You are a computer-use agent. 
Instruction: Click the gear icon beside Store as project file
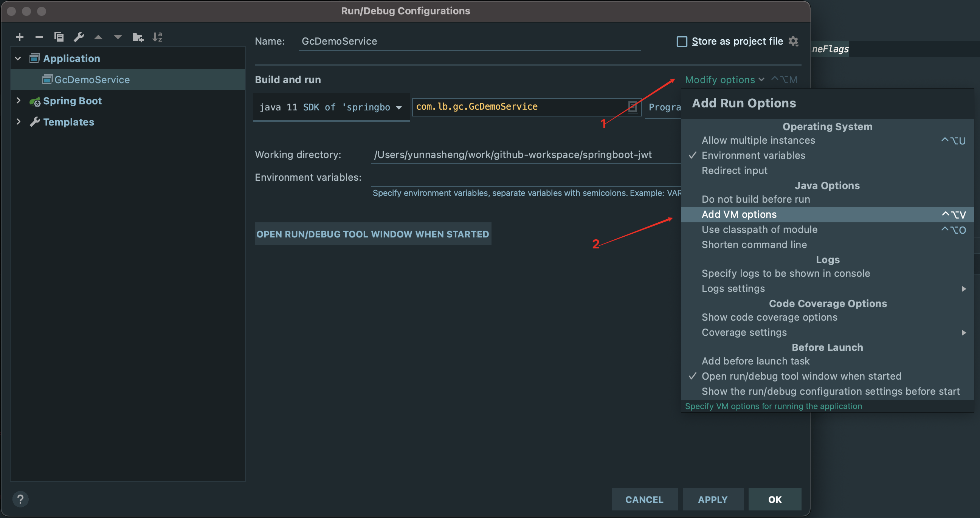pos(793,41)
